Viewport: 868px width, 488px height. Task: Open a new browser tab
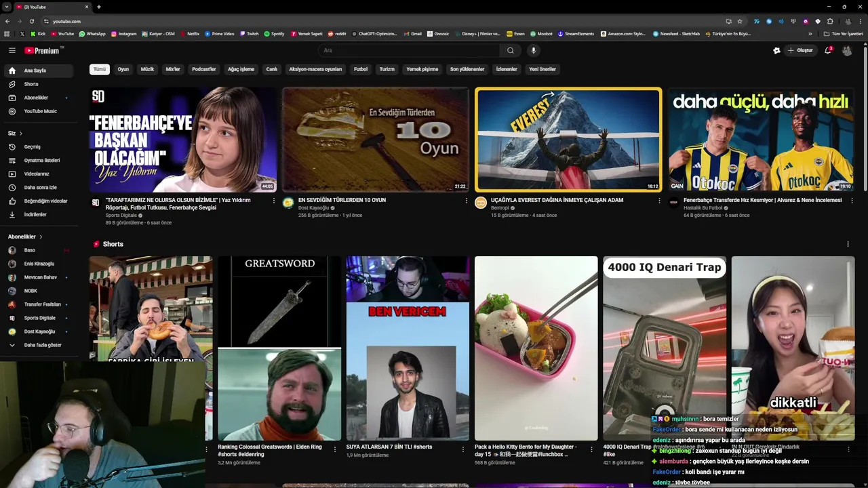click(x=99, y=7)
